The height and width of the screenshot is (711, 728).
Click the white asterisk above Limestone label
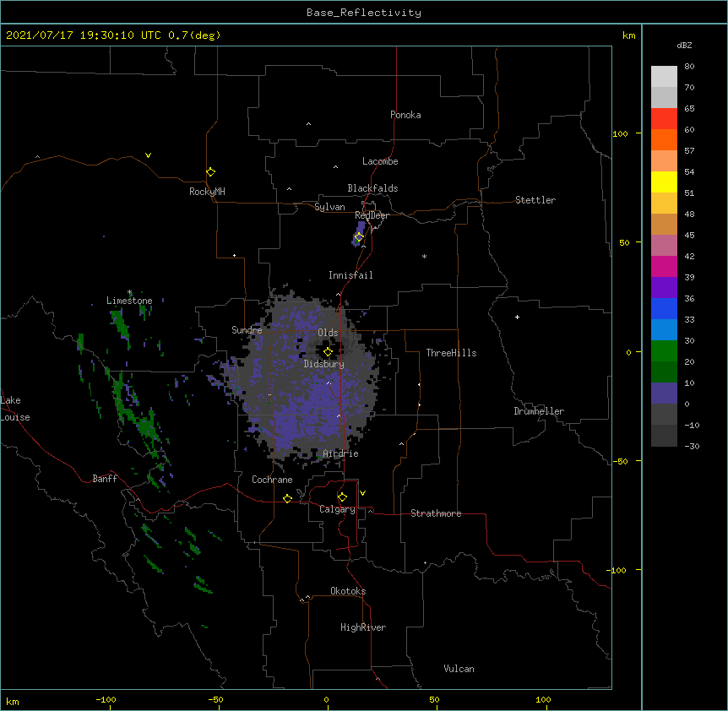coord(129,292)
